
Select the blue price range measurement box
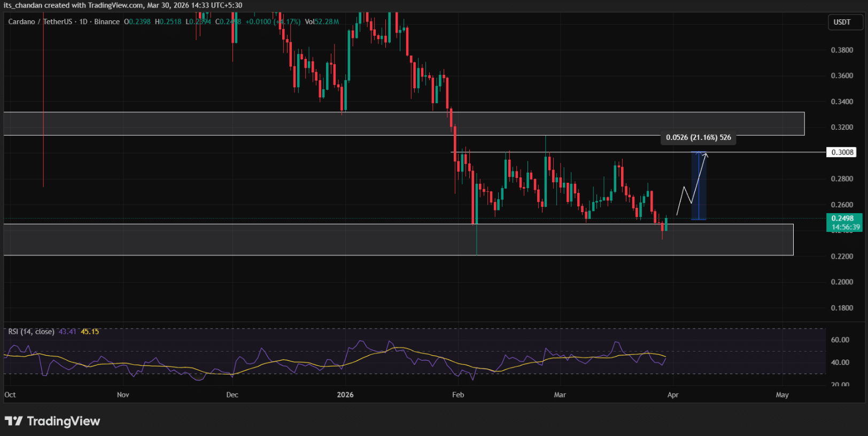699,187
